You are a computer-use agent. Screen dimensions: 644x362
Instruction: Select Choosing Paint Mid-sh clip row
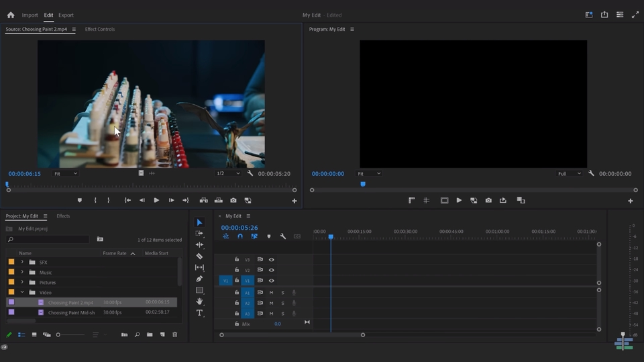click(x=92, y=313)
